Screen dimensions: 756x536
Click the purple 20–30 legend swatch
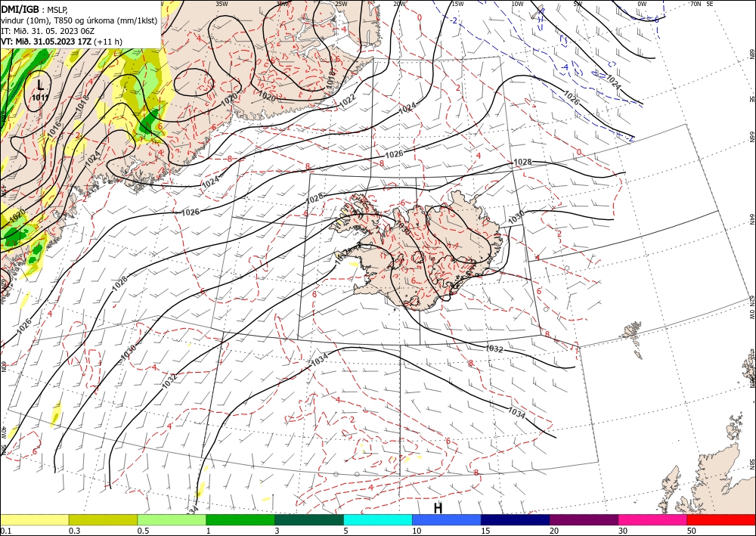click(x=584, y=519)
